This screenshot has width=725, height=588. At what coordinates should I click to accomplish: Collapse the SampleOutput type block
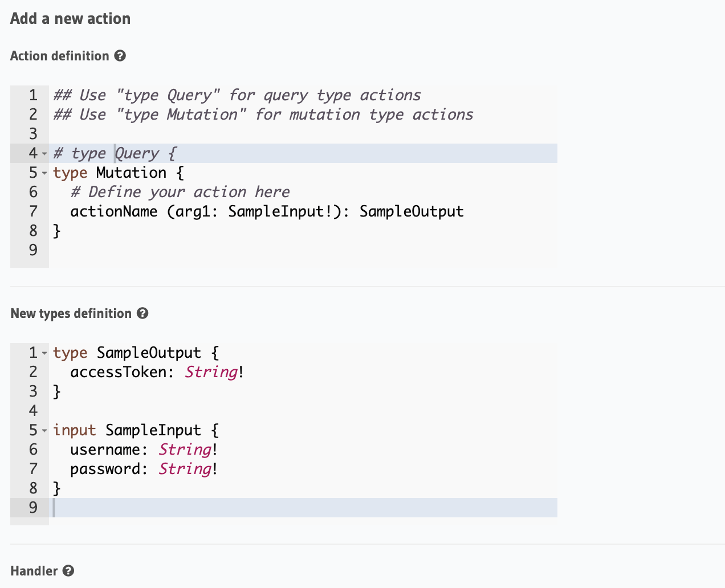[45, 353]
